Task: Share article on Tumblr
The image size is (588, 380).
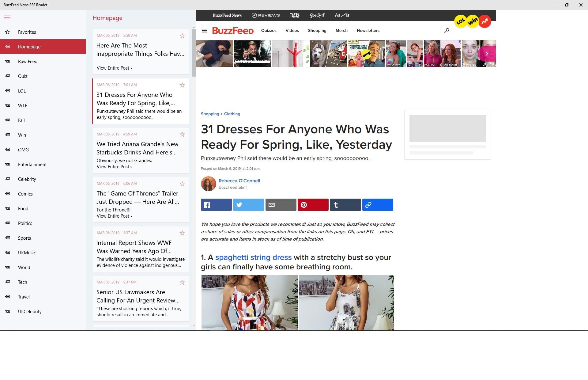Action: (345, 205)
